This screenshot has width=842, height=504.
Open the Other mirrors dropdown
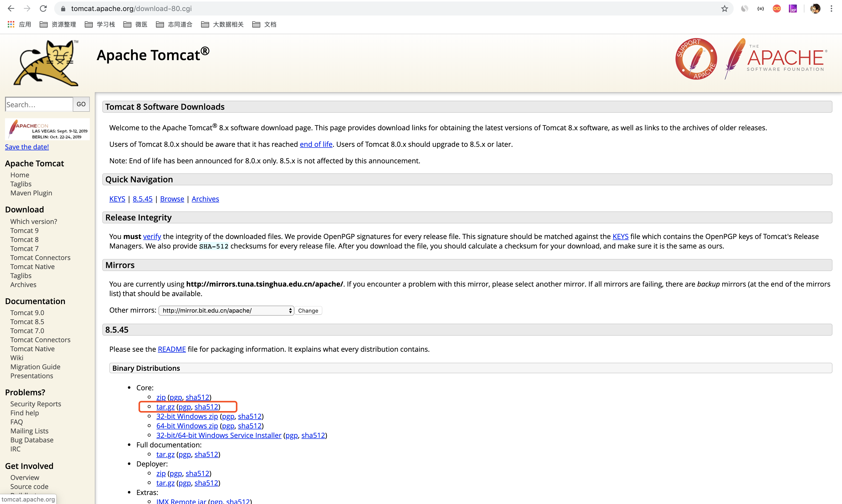[x=226, y=310]
